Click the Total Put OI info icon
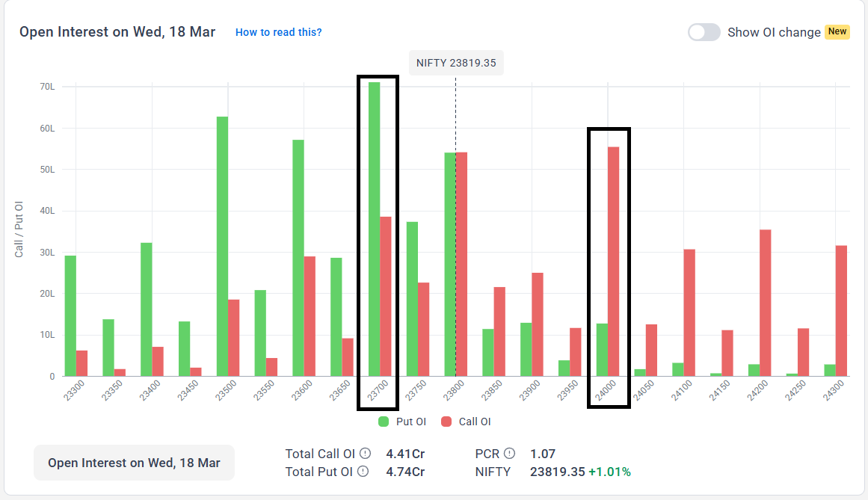Viewport: 868px width, 500px height. (363, 472)
